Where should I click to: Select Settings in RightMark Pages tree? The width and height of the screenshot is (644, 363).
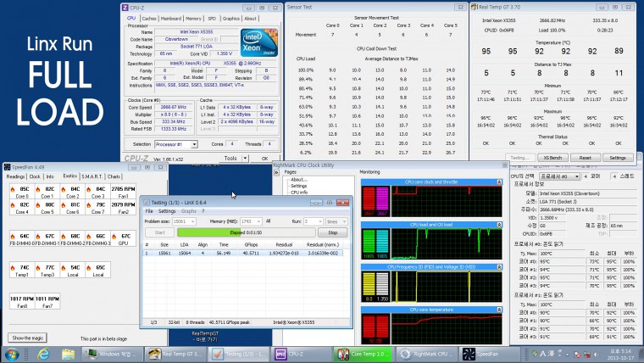coord(298,186)
